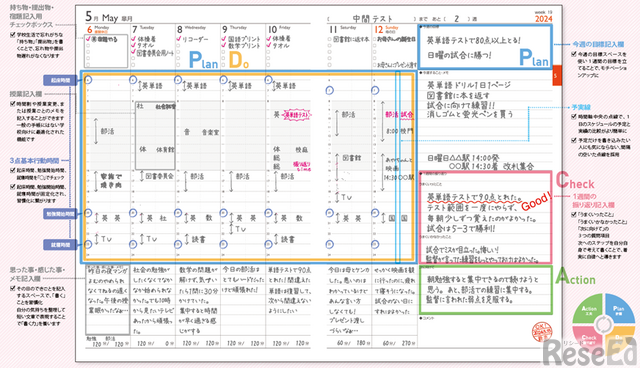Click Sunday's 8:00 校門 entry
This screenshot has width=640, height=368.
point(400,131)
